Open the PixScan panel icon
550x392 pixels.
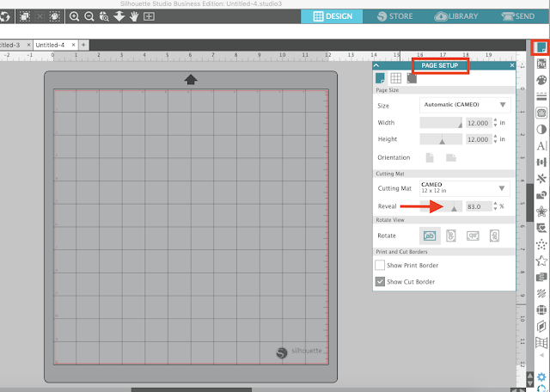coord(541,64)
